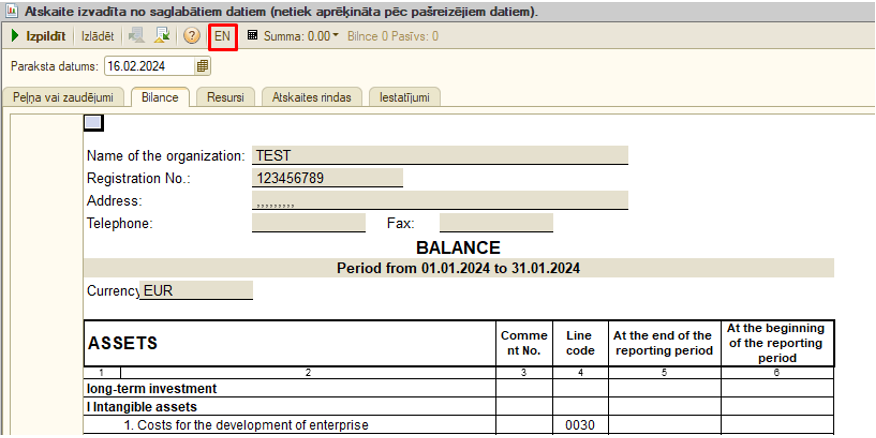Expand the Summa dropdown arrow

[336, 36]
